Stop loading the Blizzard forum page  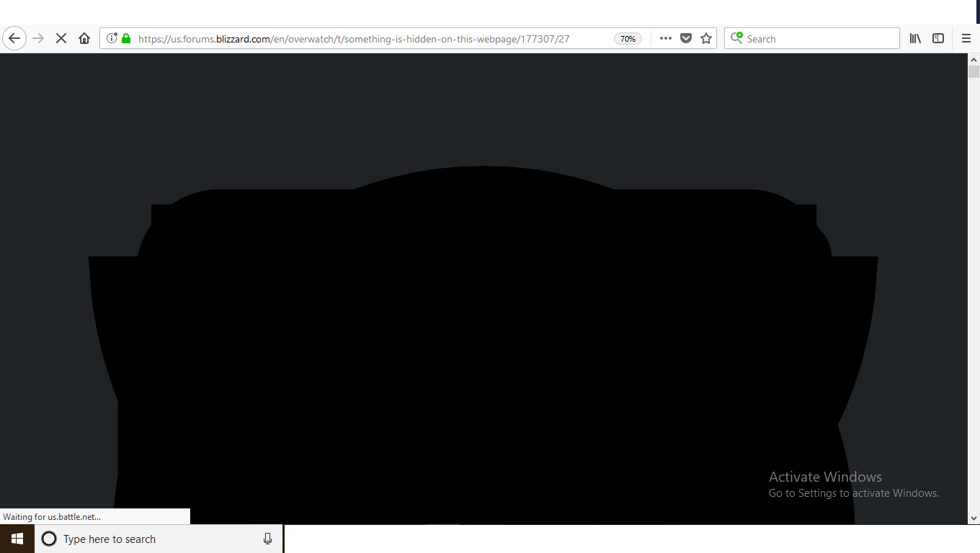(61, 38)
